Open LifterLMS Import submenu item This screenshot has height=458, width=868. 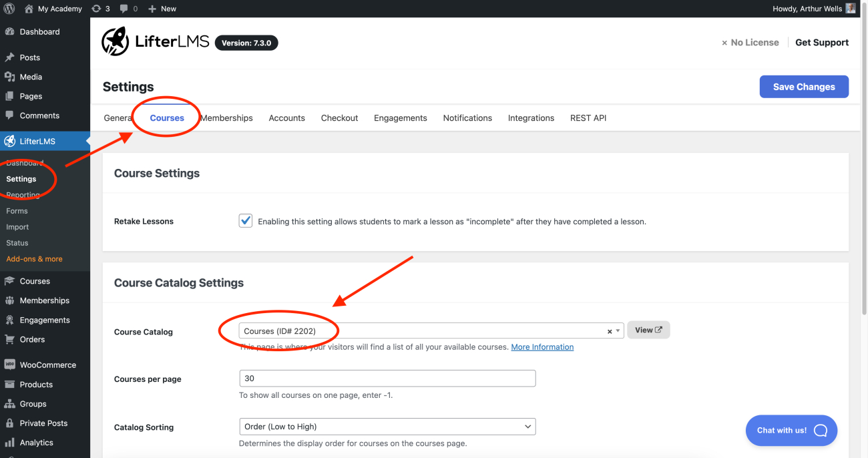point(18,227)
